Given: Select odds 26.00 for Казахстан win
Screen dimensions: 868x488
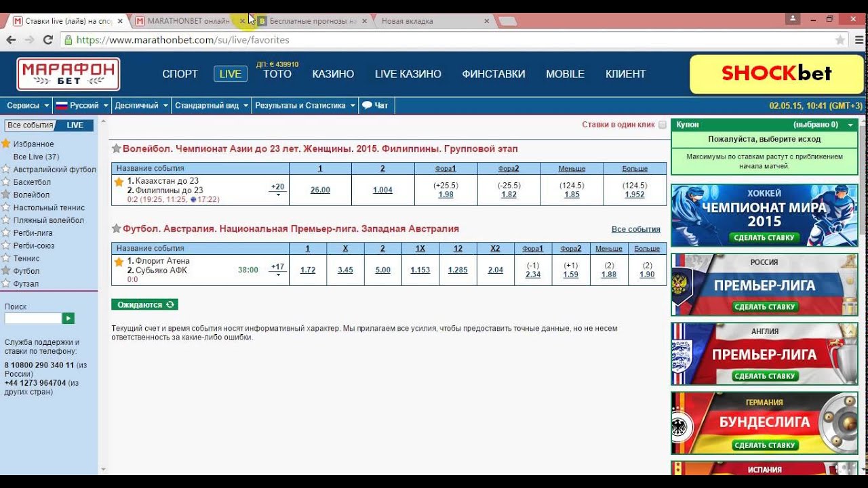Looking at the screenshot, I should [320, 190].
